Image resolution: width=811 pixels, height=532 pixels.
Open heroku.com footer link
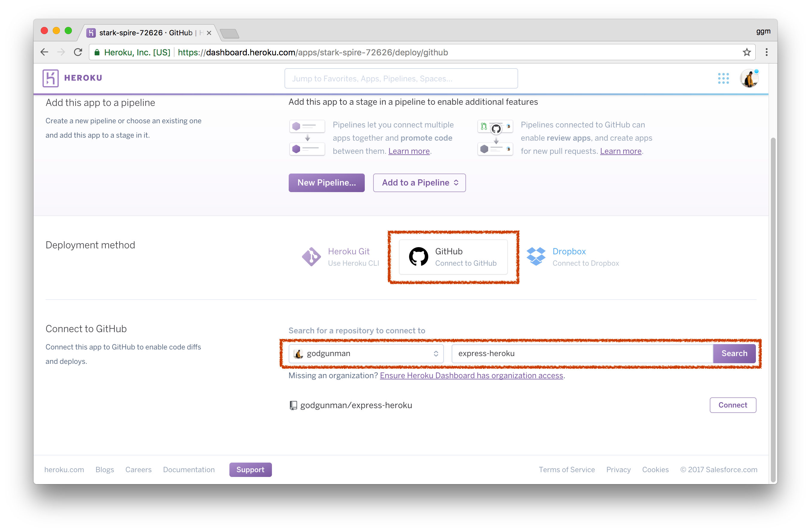64,470
